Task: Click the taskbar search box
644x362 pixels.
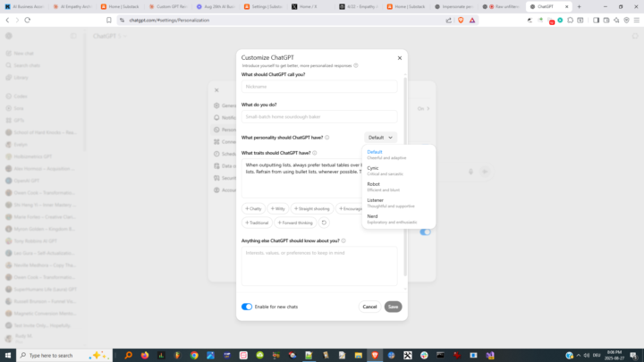Action: [64, 356]
